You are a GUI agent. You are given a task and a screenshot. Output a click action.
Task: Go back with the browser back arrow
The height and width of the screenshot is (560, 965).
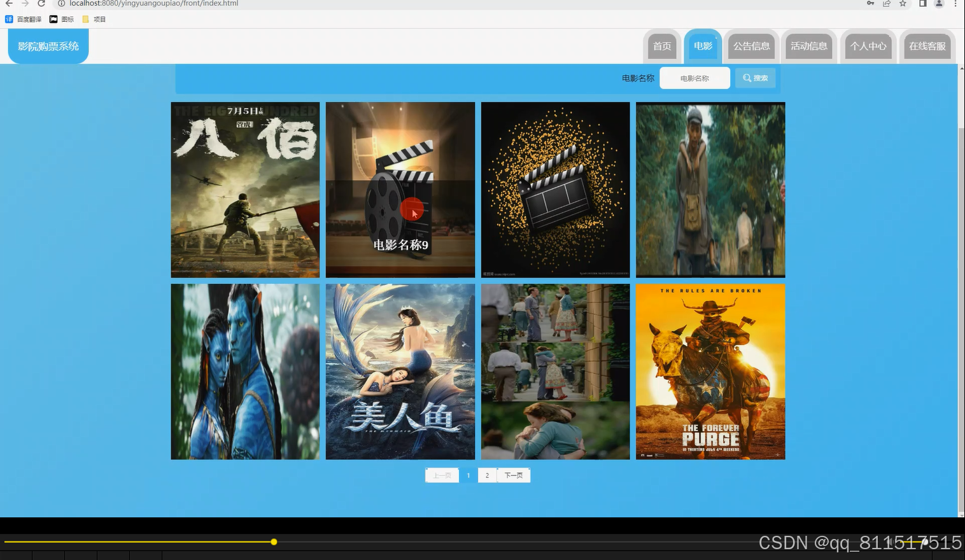point(9,3)
